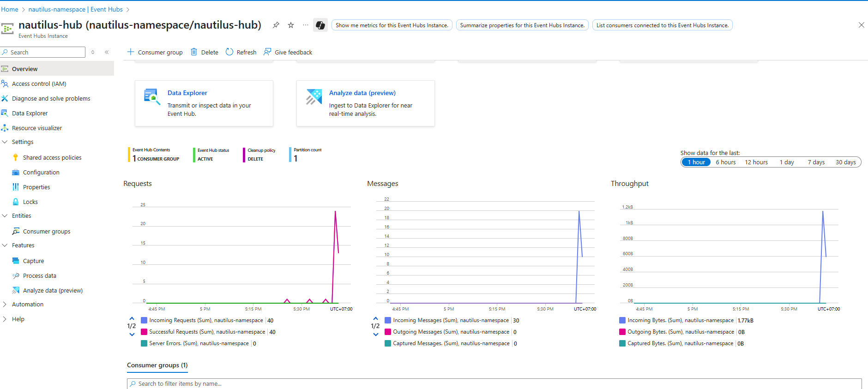
Task: Click 'Show me metrics' suggestion button
Action: [392, 25]
